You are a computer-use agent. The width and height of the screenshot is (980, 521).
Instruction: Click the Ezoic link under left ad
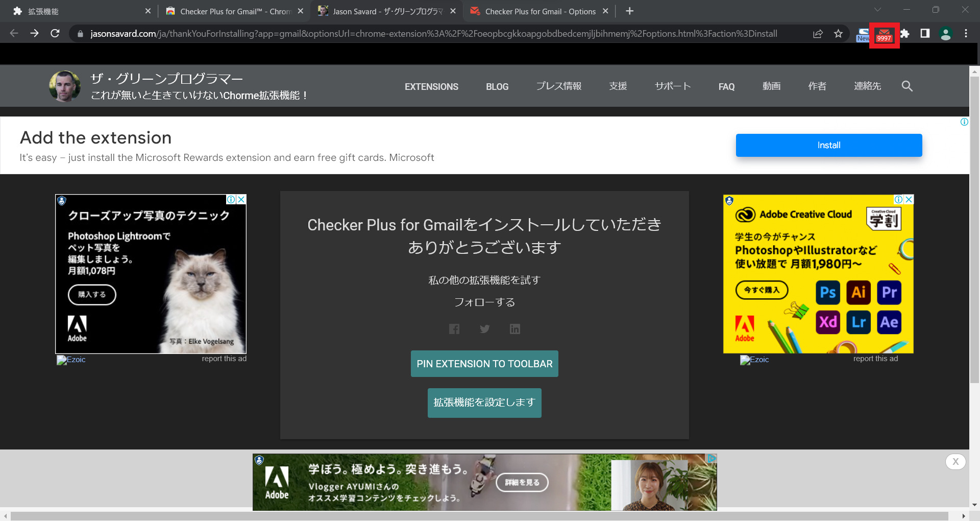click(x=71, y=360)
